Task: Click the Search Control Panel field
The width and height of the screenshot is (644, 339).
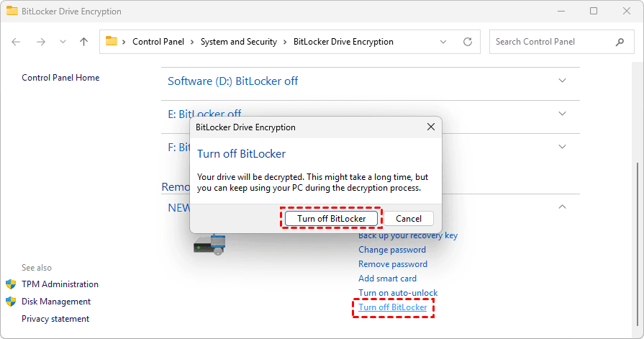Action: (550, 42)
